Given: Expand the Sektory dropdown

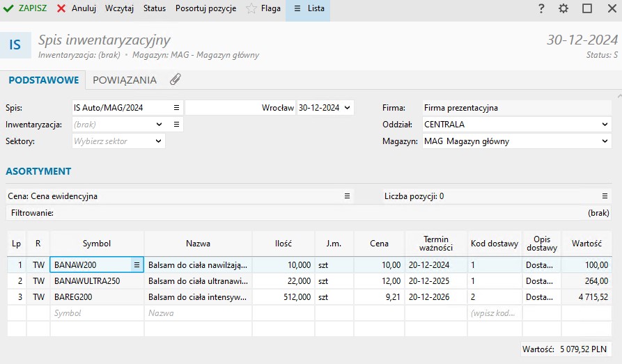Looking at the screenshot, I should [159, 141].
